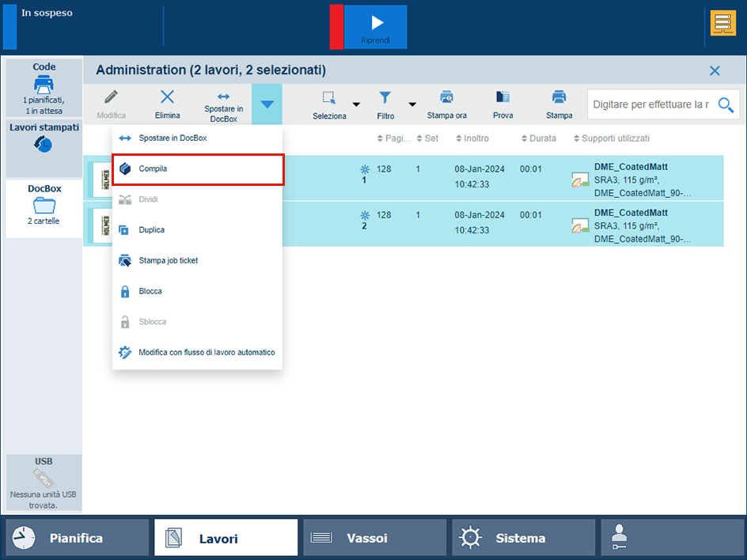The width and height of the screenshot is (747, 560).
Task: Click media icon of job 2
Action: (580, 225)
